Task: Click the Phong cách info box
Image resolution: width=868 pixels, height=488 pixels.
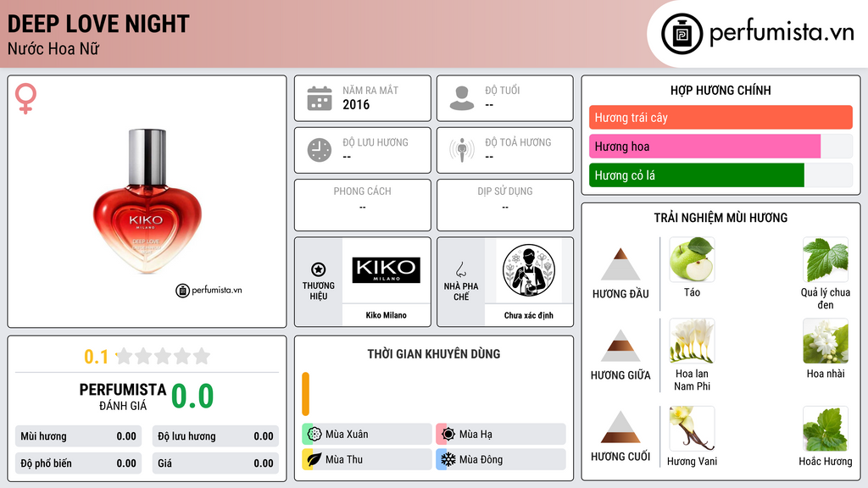Action: [x=363, y=205]
